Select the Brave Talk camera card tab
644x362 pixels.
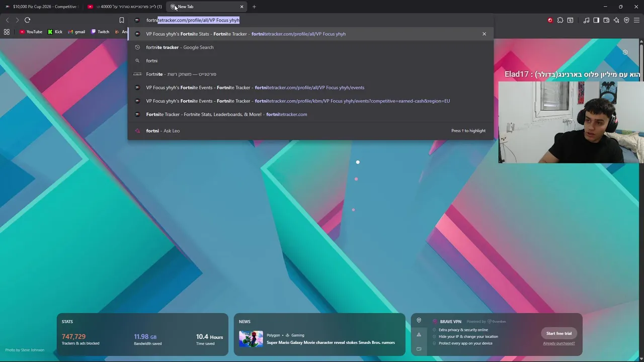[x=419, y=348]
